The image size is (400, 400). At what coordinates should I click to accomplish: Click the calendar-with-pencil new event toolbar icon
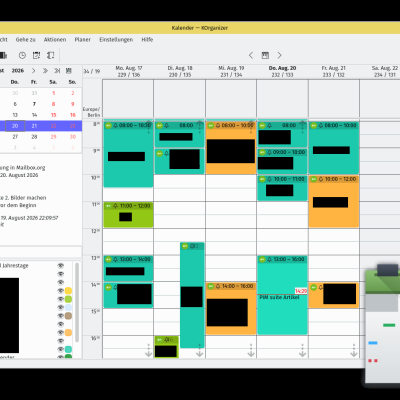coord(36,55)
